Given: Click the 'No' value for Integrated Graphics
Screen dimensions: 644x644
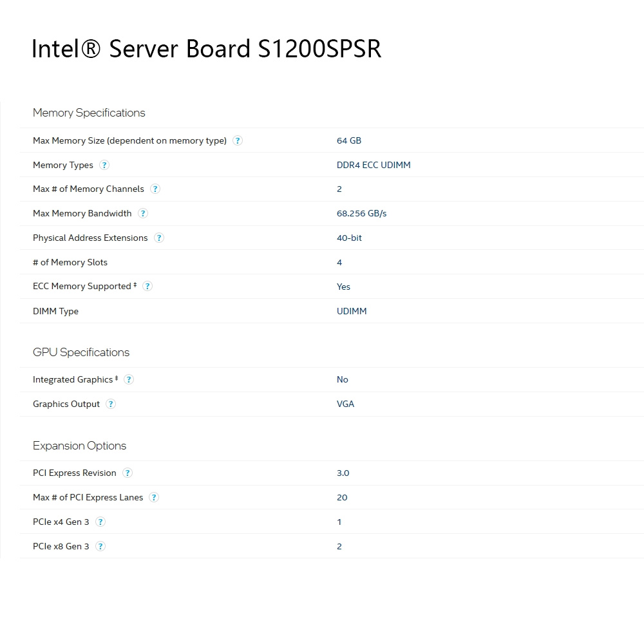Looking at the screenshot, I should click(342, 379).
